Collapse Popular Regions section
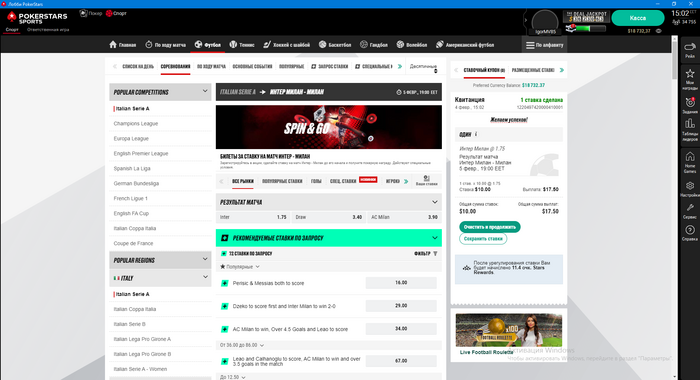The height and width of the screenshot is (380, 700). click(205, 259)
